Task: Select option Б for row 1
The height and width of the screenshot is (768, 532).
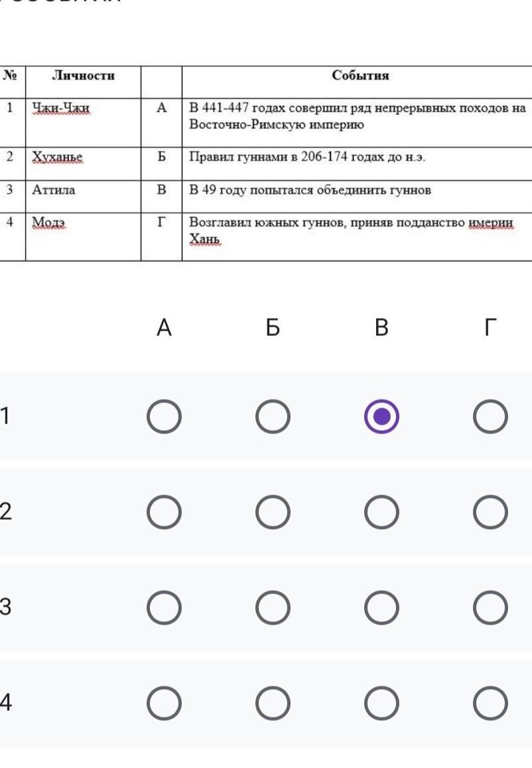Action: point(273,416)
